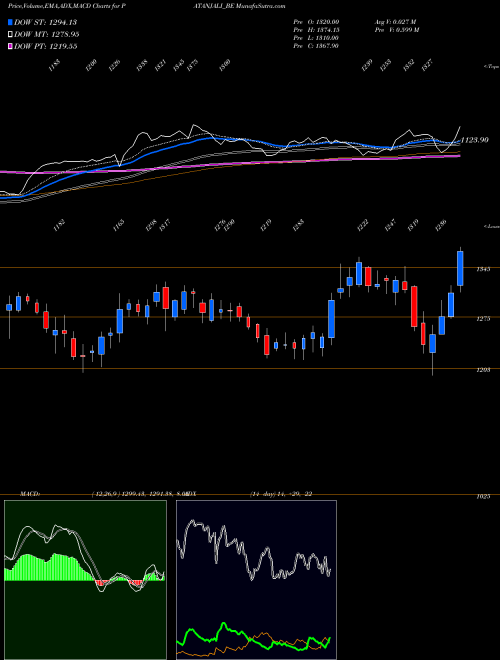Click the 1025 price axis label
This screenshot has height=660, width=500.
point(483,497)
